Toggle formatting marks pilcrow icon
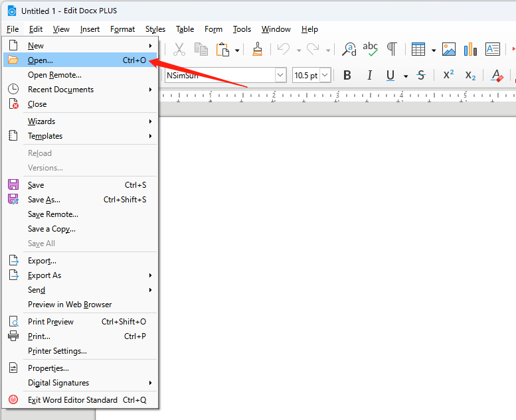 pyautogui.click(x=392, y=49)
